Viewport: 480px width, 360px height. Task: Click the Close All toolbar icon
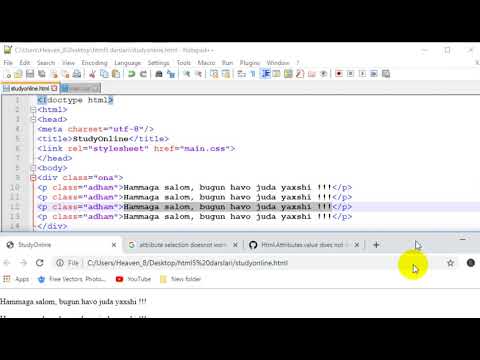pyautogui.click(x=65, y=74)
